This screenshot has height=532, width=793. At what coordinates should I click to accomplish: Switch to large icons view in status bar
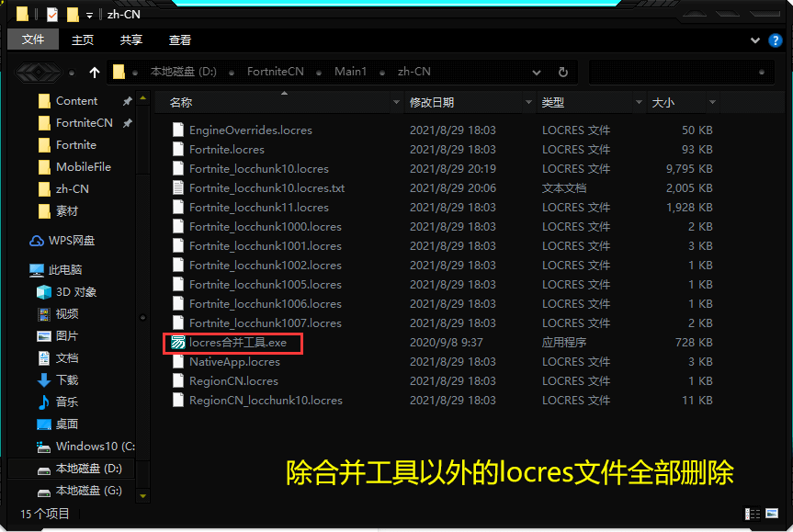[772, 514]
